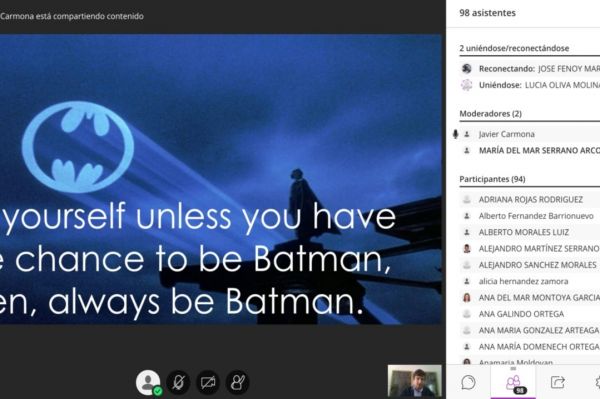Click the microphone icon beside Javier Carmona
This screenshot has width=600, height=399.
[x=455, y=134]
